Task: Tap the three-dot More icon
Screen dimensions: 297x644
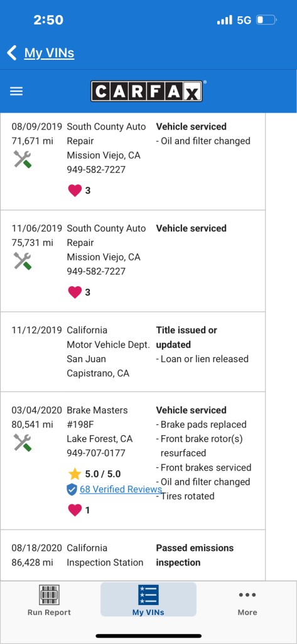Action: pos(247,595)
